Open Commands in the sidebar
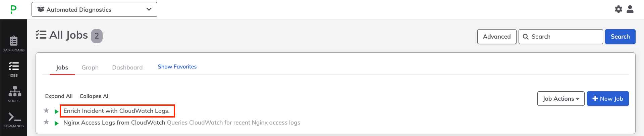644x136 pixels. pos(14,120)
